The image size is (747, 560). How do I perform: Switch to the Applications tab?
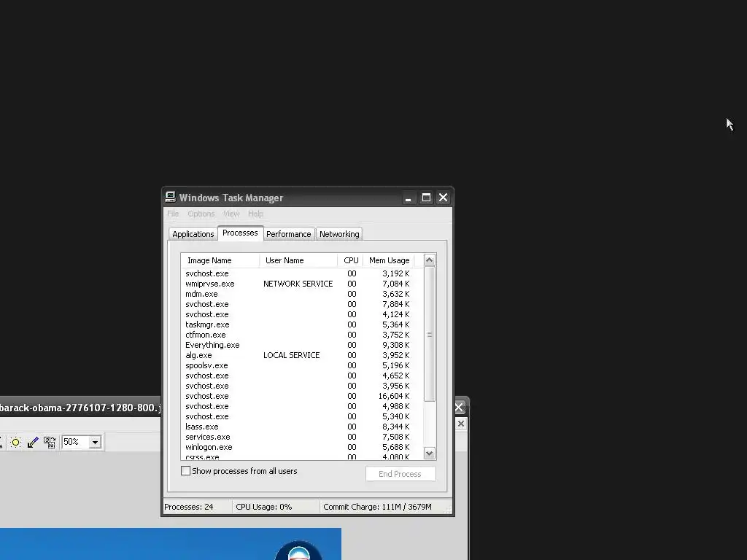(x=193, y=234)
